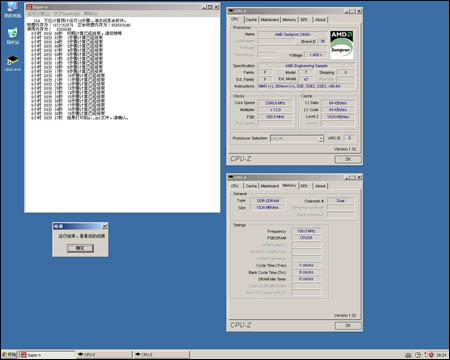The width and height of the screenshot is (450, 360).
Task: Click the memory Size value field
Action: 268,207
